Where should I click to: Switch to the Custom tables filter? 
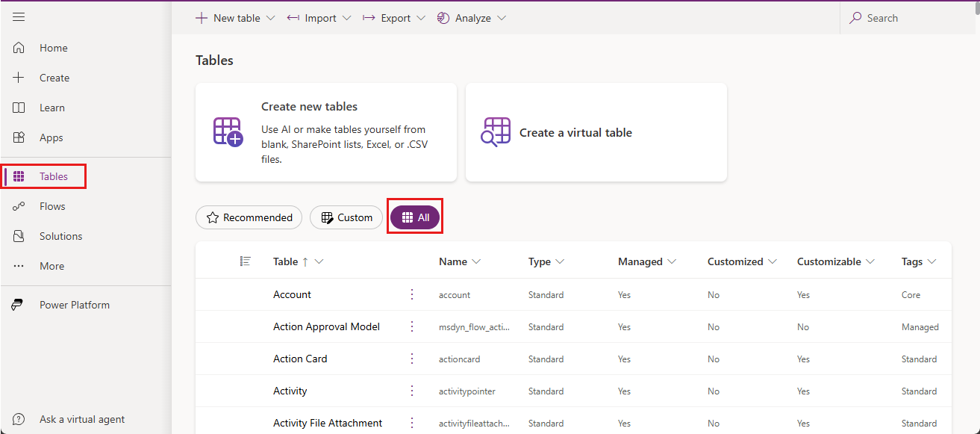tap(346, 217)
